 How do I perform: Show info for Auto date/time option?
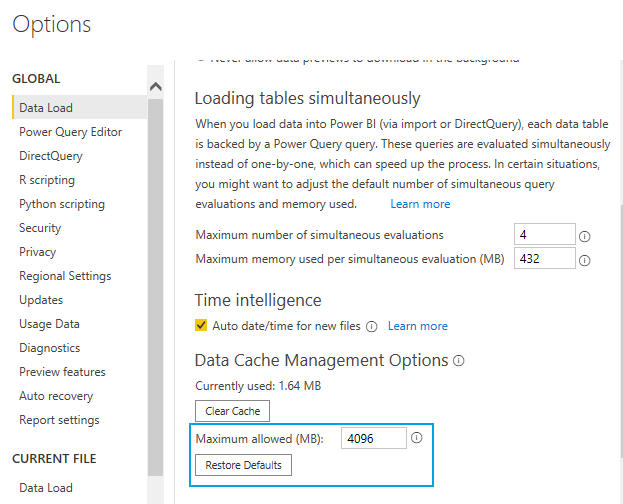pyautogui.click(x=371, y=327)
